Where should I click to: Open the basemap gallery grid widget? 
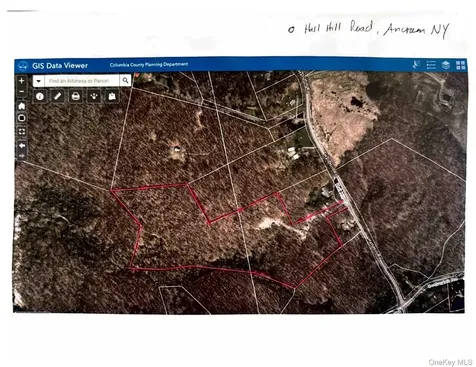pos(461,65)
